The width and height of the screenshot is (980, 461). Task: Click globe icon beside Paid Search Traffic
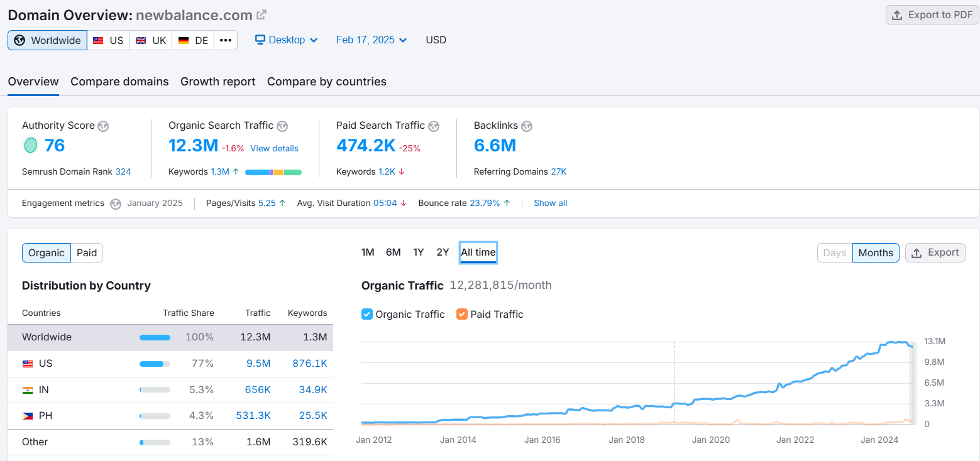434,126
